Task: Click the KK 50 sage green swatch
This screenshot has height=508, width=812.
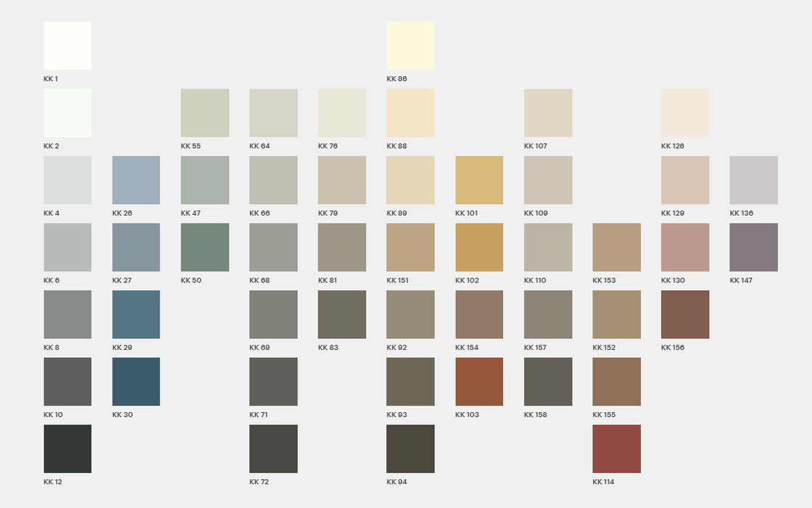Action: click(x=204, y=247)
